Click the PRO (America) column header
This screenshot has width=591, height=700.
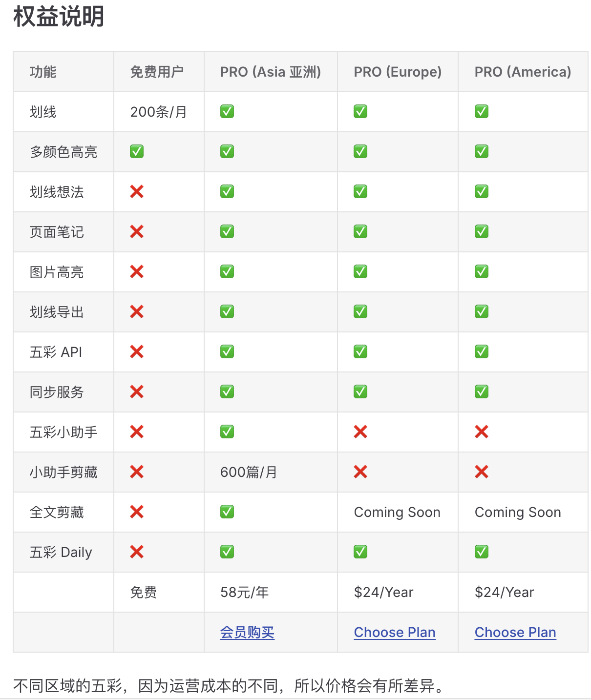(523, 72)
